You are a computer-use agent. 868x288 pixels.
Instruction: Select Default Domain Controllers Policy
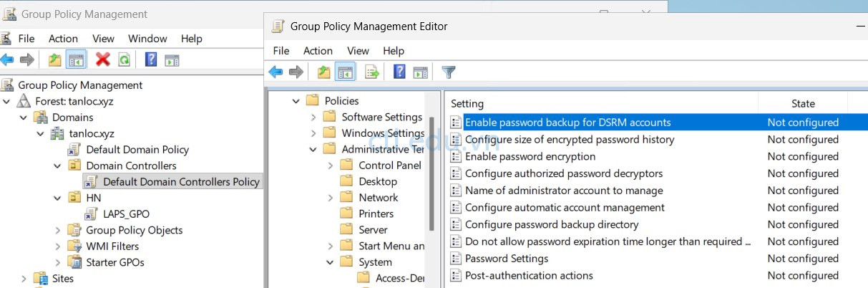pyautogui.click(x=180, y=182)
